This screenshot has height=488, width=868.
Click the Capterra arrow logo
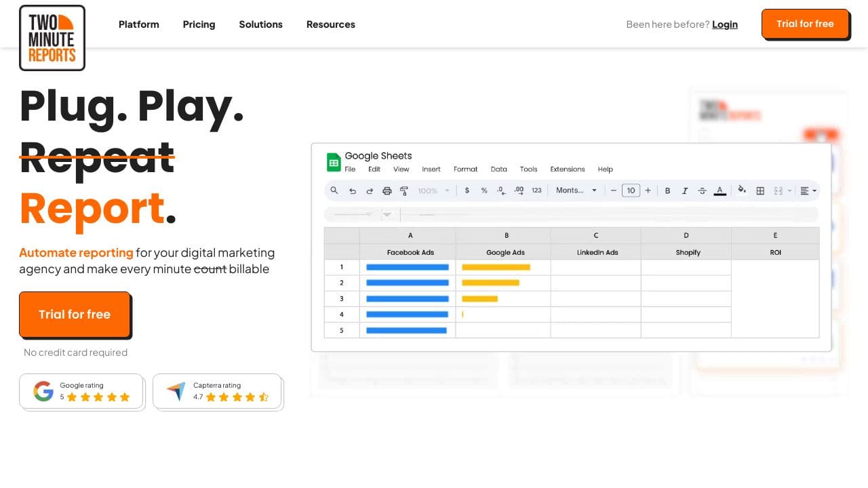[176, 392]
